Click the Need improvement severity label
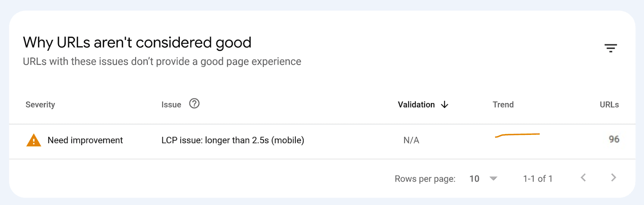The width and height of the screenshot is (644, 205). point(85,140)
